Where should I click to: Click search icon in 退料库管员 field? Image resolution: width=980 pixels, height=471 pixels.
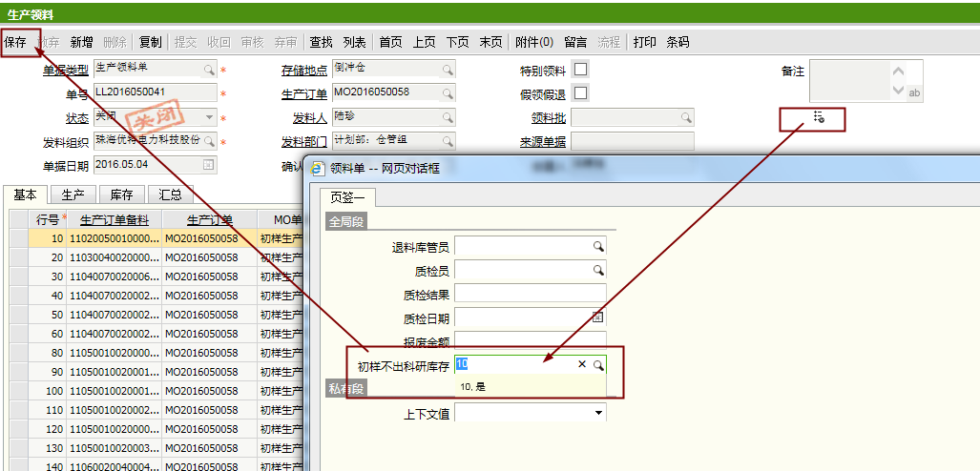coord(598,247)
